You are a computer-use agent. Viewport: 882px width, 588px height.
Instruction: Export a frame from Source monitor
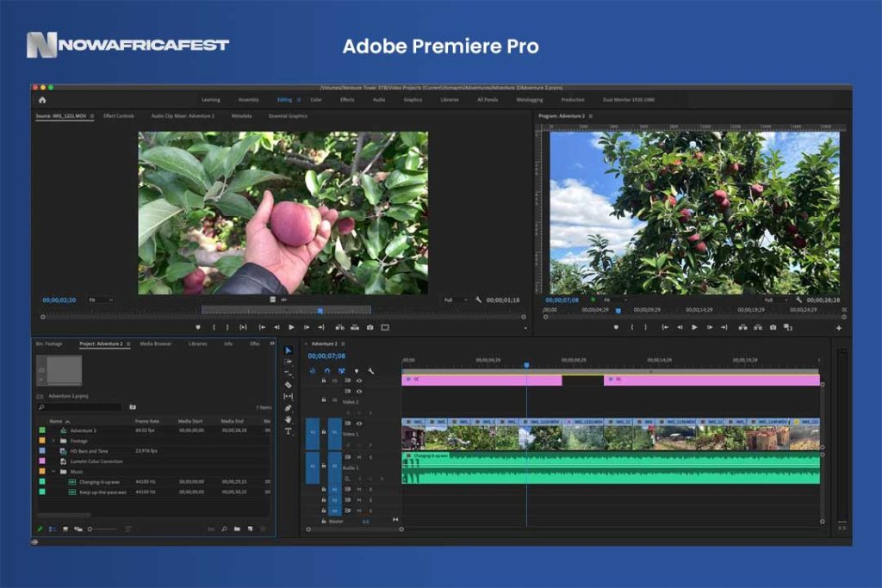click(x=370, y=327)
